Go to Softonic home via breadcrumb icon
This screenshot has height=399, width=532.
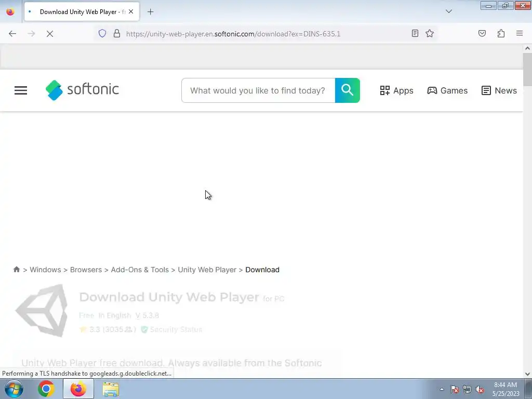pyautogui.click(x=16, y=270)
